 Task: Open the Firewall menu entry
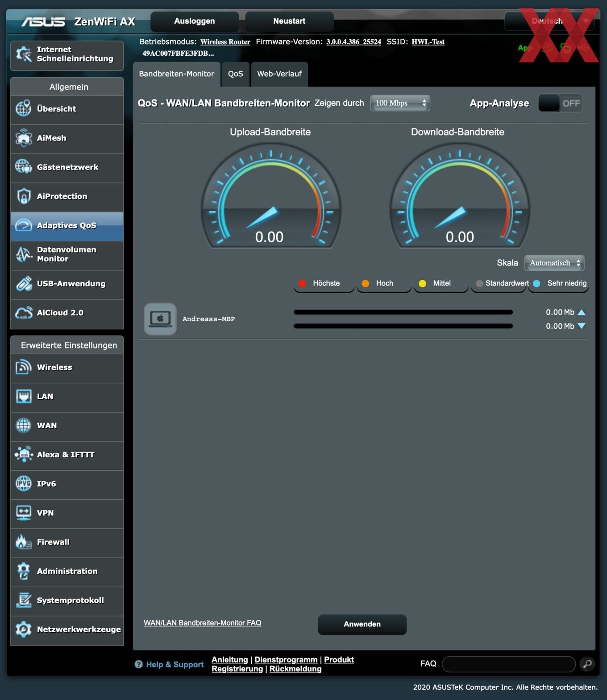click(67, 543)
